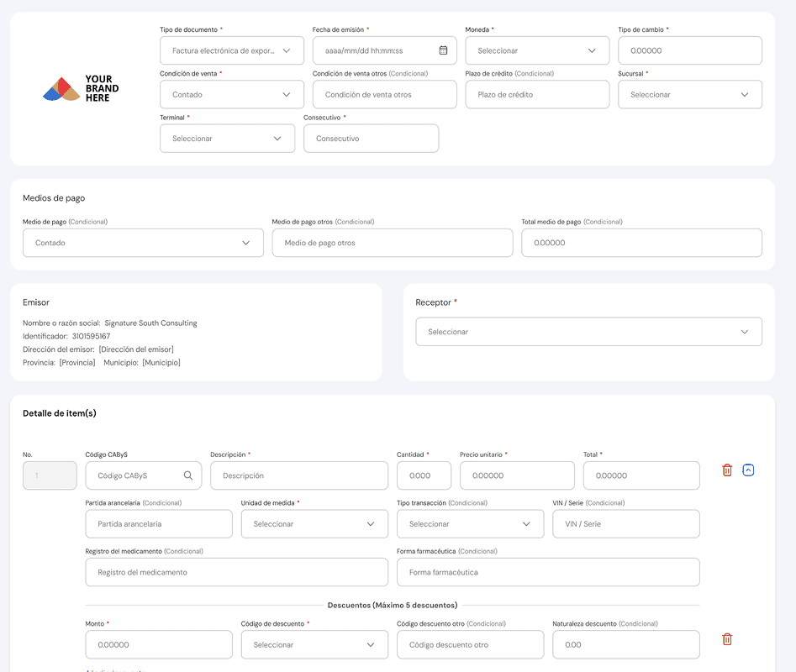Focus the Total medio de pago field
This screenshot has width=796, height=672.
[641, 243]
